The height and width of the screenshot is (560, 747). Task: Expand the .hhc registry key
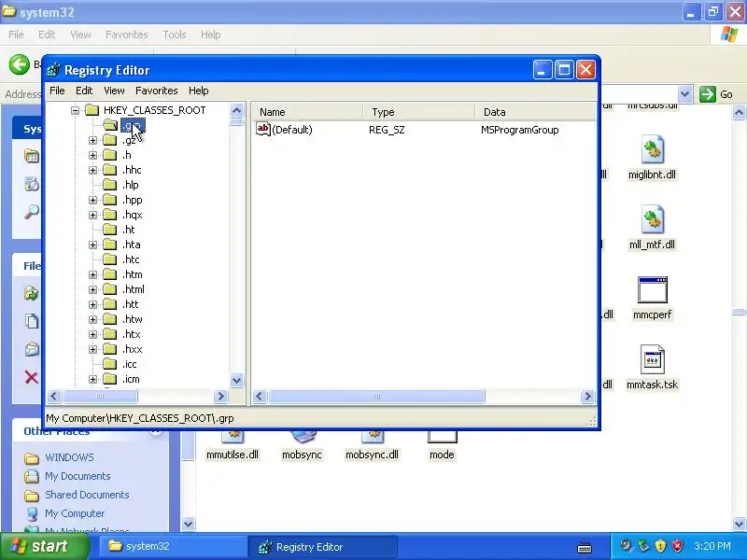tap(92, 170)
